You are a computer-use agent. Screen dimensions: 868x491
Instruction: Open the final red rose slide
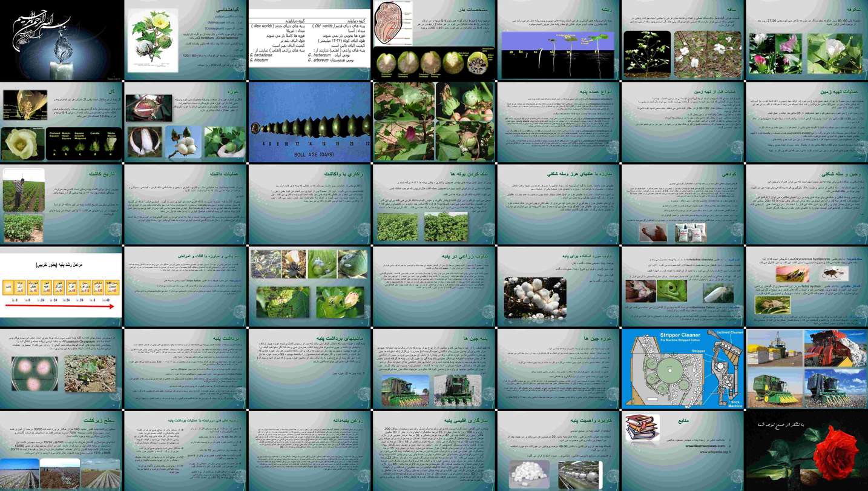pos(806,451)
